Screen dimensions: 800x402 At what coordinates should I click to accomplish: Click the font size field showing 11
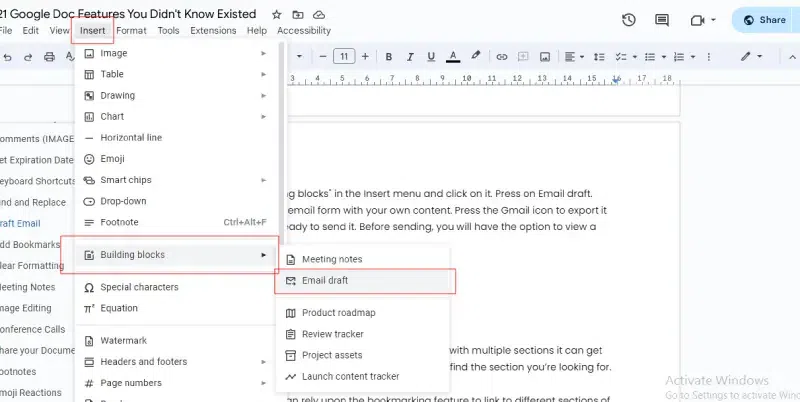(x=344, y=57)
